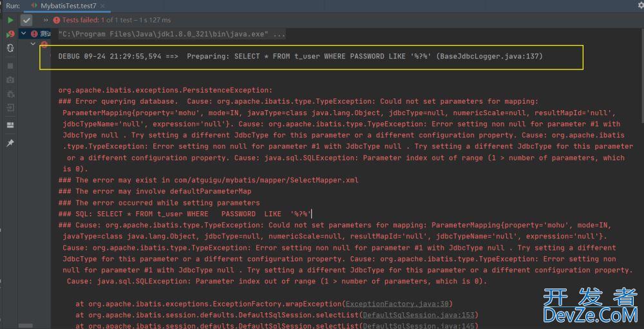
Task: Click 'Parameter index out of range' final cause line
Action: pos(277,282)
